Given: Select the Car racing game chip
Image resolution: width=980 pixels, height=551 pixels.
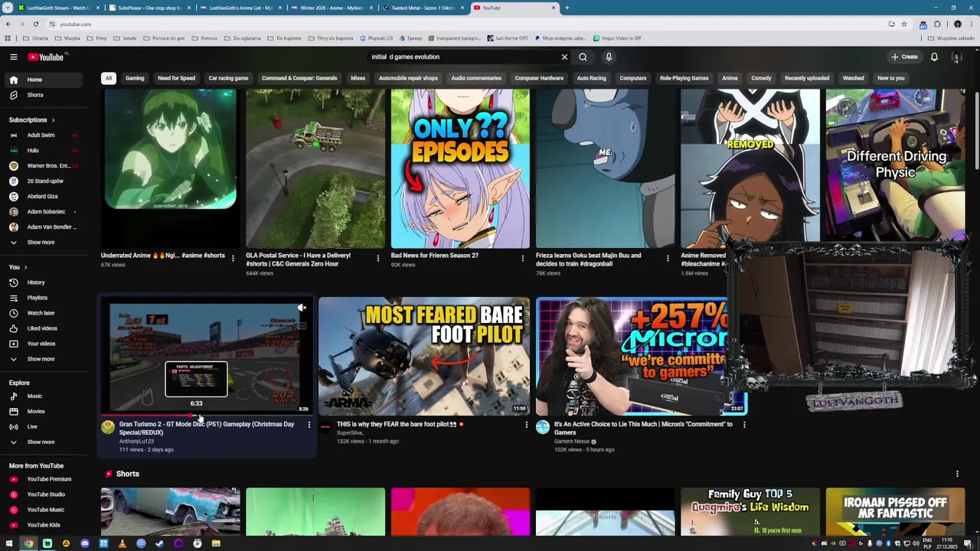Looking at the screenshot, I should (x=228, y=78).
